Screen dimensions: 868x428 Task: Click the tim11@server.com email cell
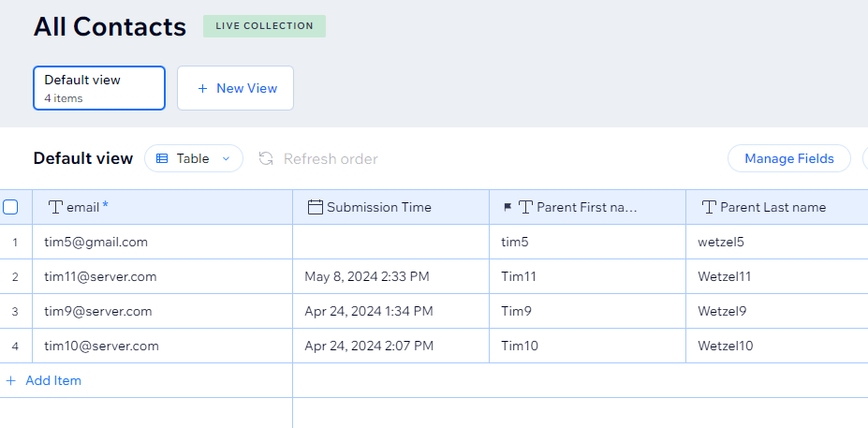(x=162, y=276)
